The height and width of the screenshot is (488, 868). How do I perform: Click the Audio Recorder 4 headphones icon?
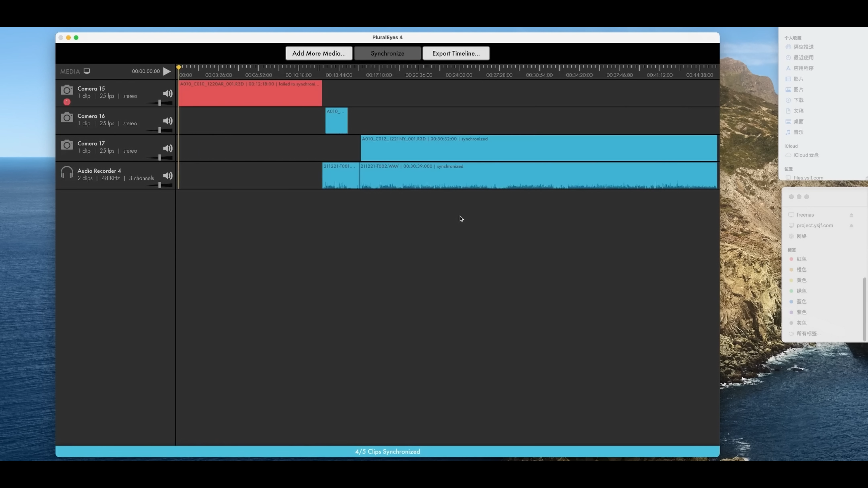67,172
